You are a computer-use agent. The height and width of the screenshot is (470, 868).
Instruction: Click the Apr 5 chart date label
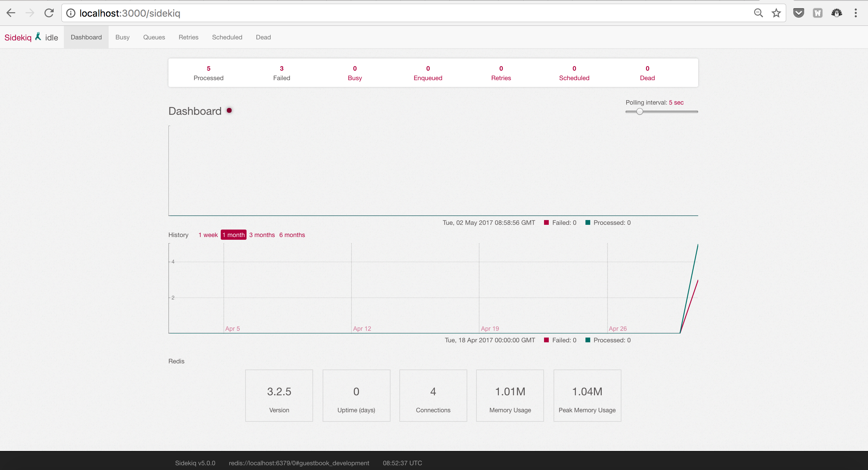[x=233, y=329]
